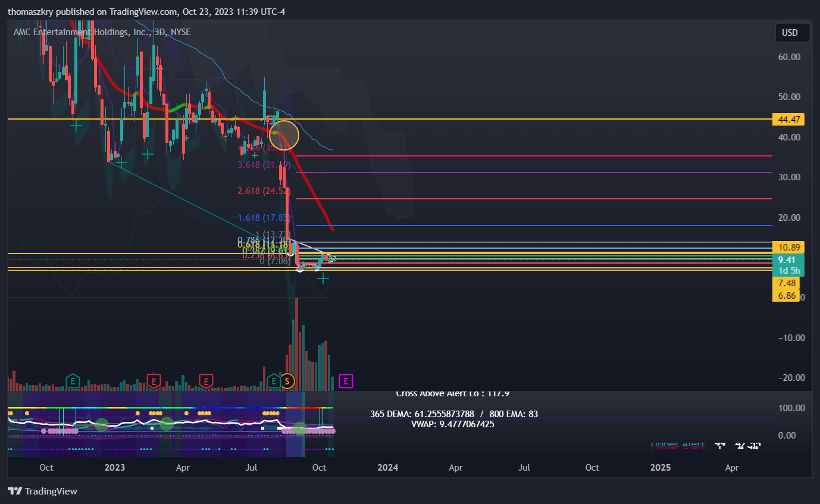Click the 44.47 price label on the axis
This screenshot has height=504, width=820.
point(788,120)
